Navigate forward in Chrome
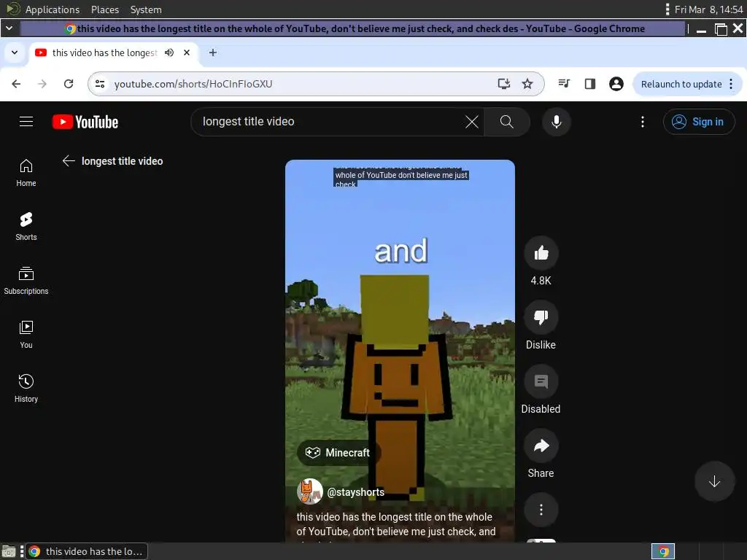Viewport: 747px width, 560px height. 42,84
